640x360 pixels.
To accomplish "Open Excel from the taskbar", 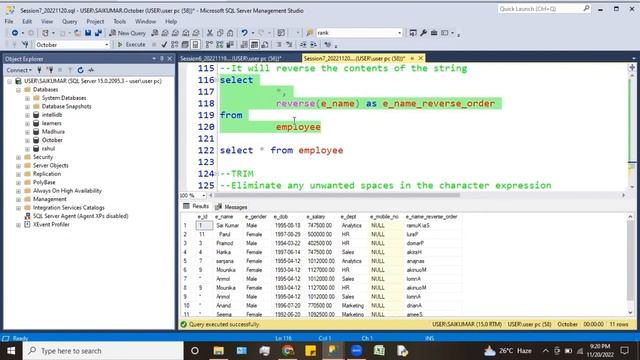I will click(379, 351).
